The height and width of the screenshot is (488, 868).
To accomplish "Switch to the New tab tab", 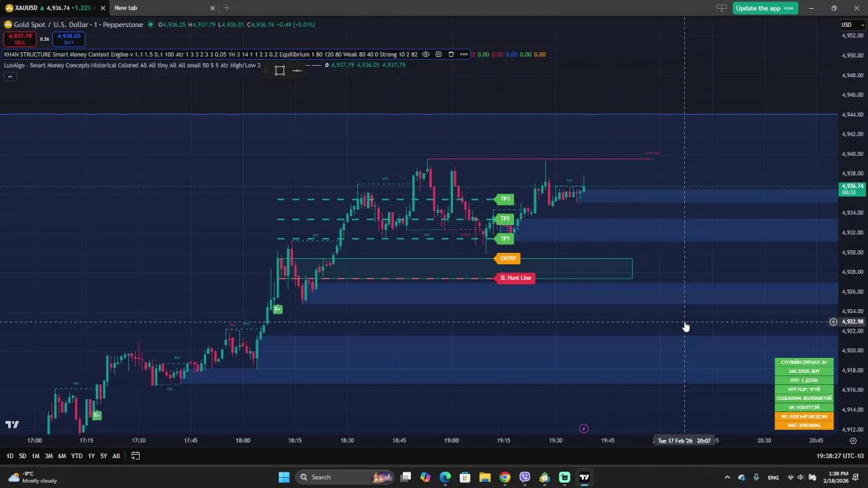I will point(163,8).
